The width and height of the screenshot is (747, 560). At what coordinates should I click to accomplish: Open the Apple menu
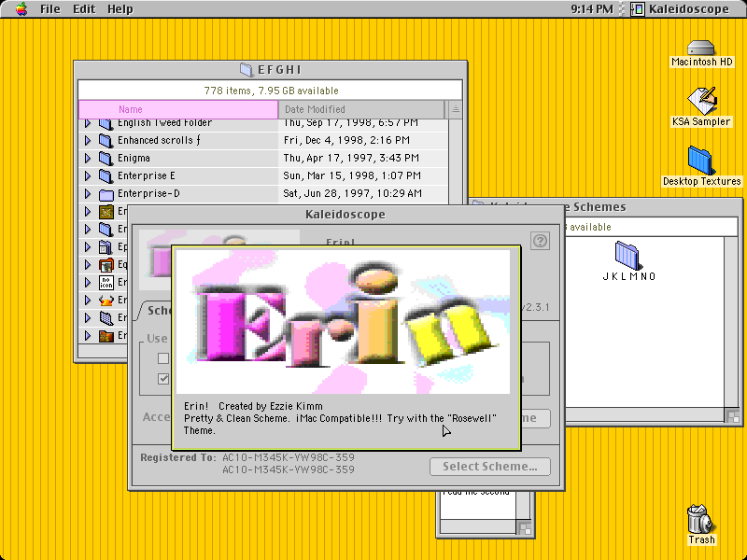(x=21, y=9)
